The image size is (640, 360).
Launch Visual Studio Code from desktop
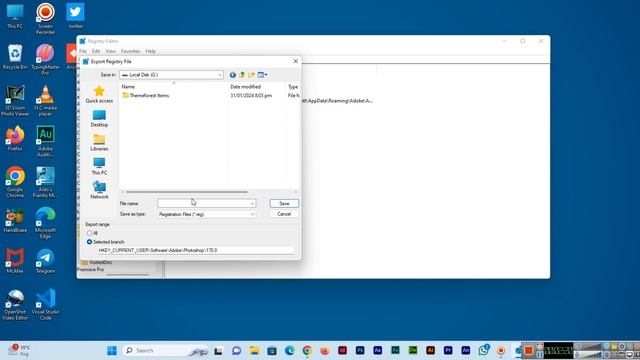[45, 304]
